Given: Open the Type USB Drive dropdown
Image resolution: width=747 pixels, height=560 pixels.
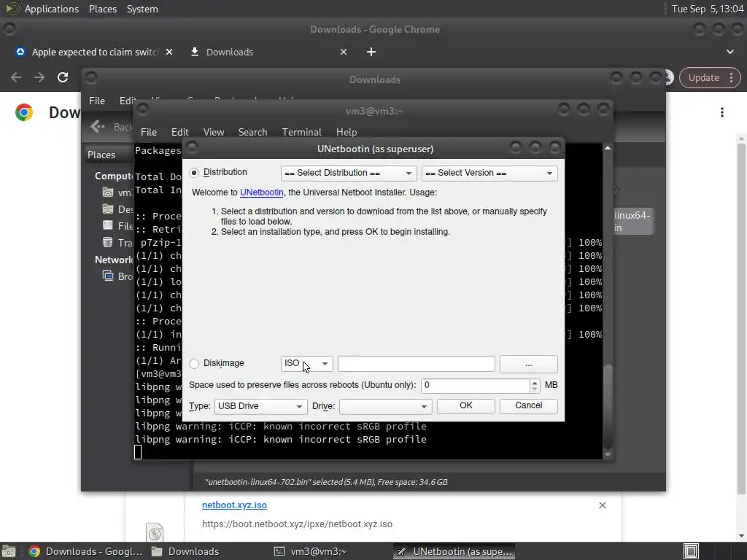Looking at the screenshot, I should pos(260,406).
